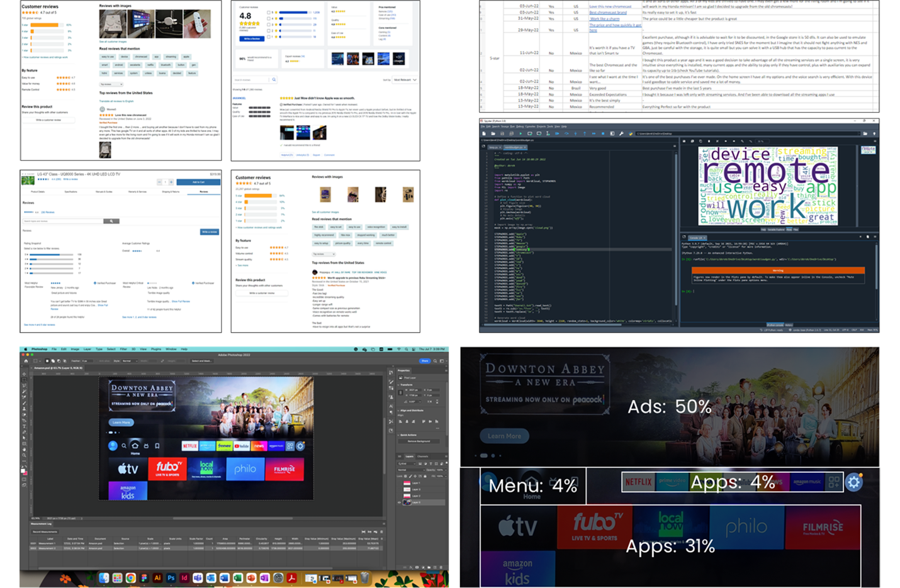Switch to the Channels tab in Photoshop

click(422, 457)
